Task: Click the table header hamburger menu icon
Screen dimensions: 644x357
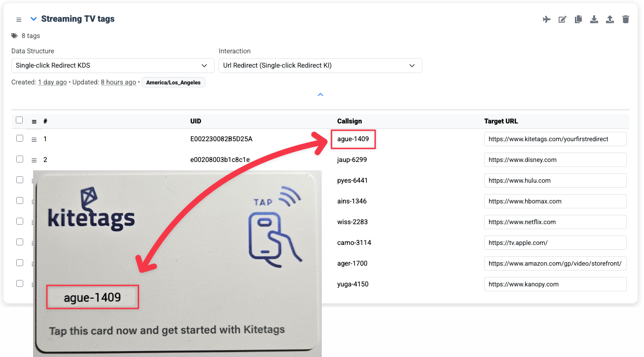Action: click(34, 121)
